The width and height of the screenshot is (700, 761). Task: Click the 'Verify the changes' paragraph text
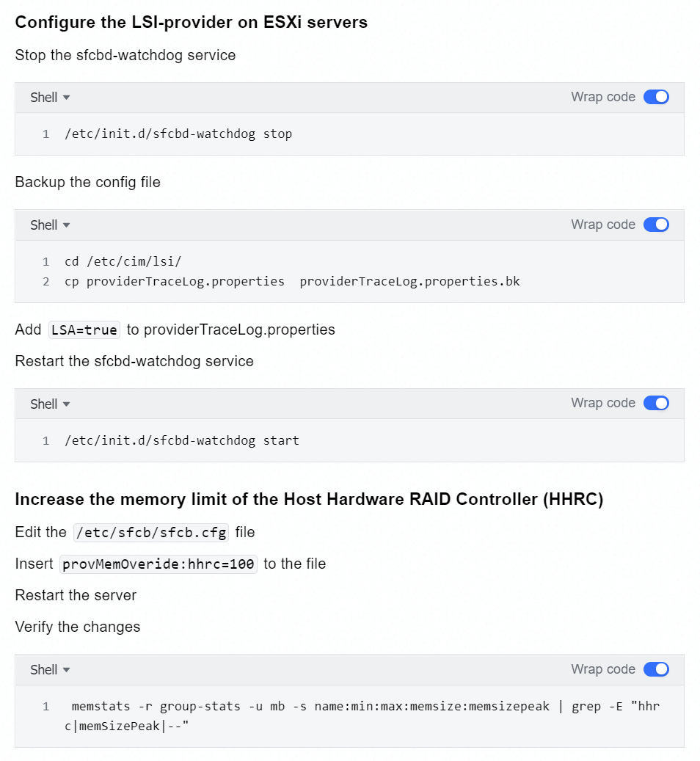tap(78, 627)
